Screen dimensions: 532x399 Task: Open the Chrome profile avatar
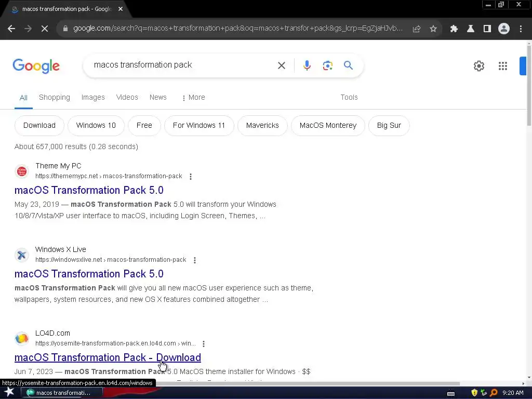click(504, 29)
